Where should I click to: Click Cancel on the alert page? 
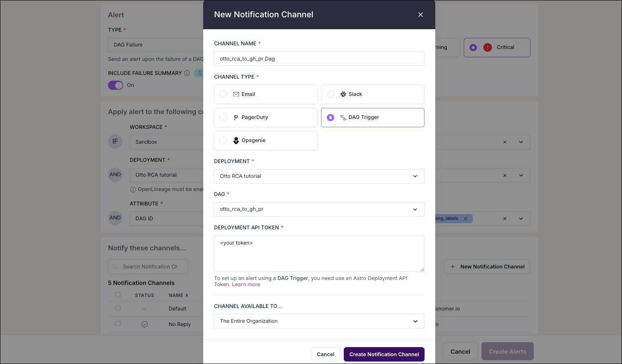[460, 352]
